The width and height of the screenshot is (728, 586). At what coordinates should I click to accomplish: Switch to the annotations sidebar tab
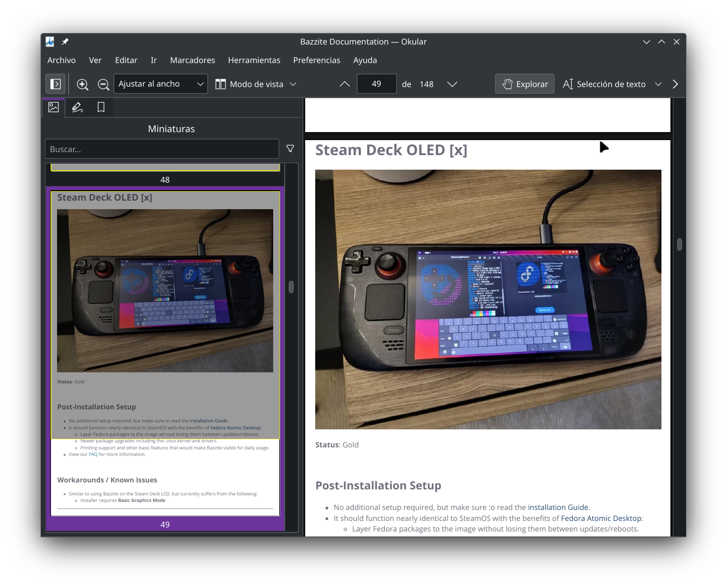pyautogui.click(x=77, y=107)
